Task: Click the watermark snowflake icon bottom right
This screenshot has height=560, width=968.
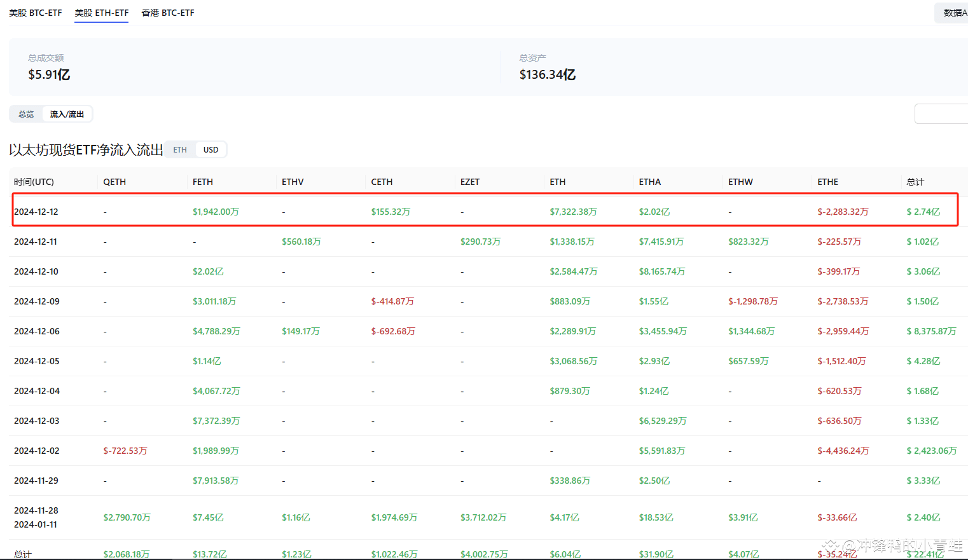Action: [830, 545]
